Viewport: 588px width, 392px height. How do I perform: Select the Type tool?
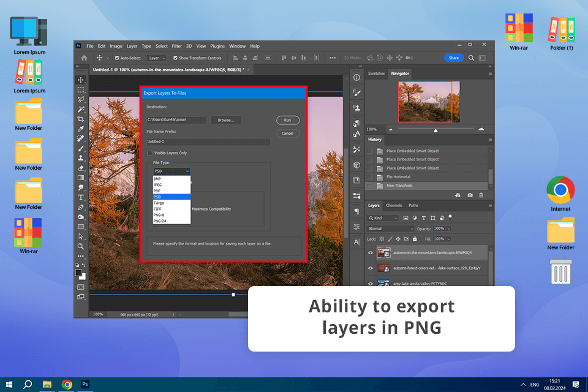coord(81,197)
